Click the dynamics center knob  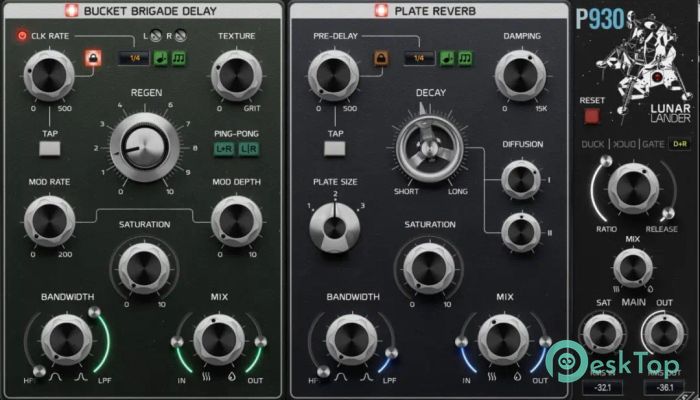tap(633, 188)
